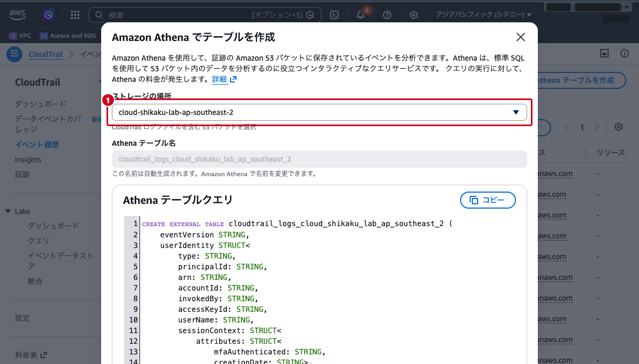Open the services grid menu
Viewport: 639px width, 364px height.
click(75, 15)
